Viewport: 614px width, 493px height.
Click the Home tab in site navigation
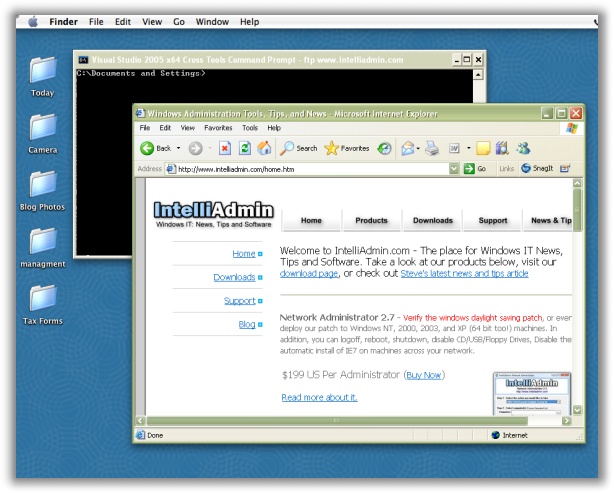pos(311,220)
